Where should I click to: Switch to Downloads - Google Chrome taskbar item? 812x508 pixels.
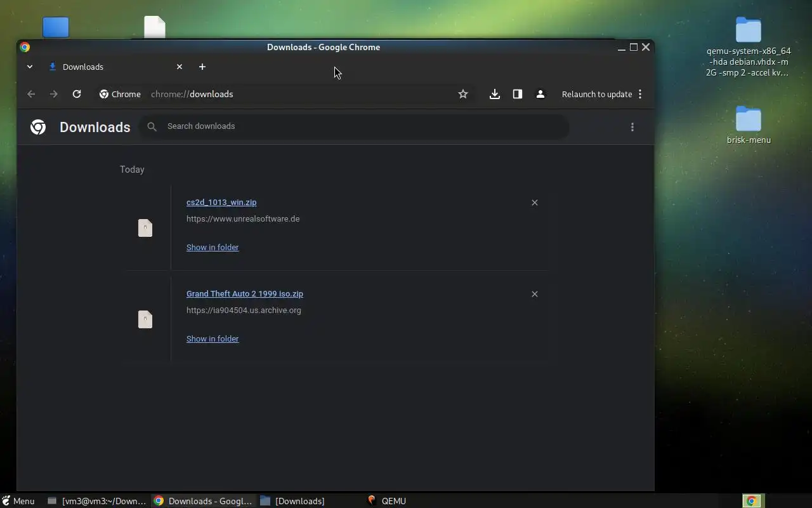(x=203, y=501)
